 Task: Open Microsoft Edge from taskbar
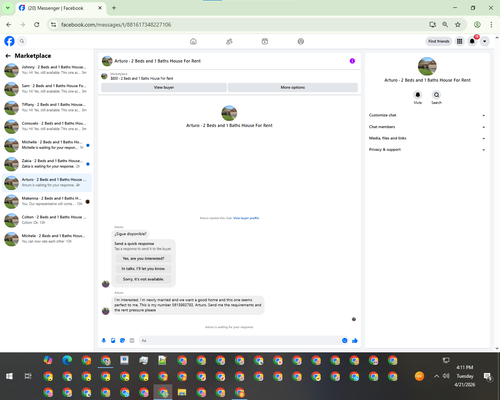pos(67,360)
